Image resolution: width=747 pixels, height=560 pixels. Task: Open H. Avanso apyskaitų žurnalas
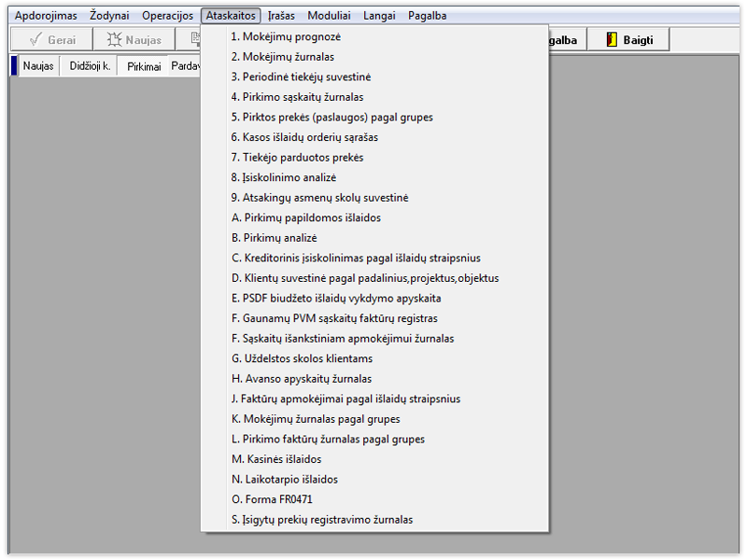click(x=374, y=379)
